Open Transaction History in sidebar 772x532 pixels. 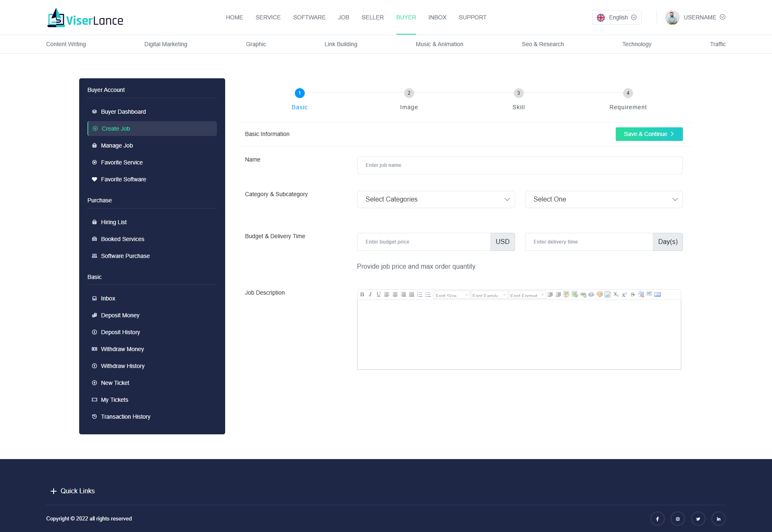(152, 417)
